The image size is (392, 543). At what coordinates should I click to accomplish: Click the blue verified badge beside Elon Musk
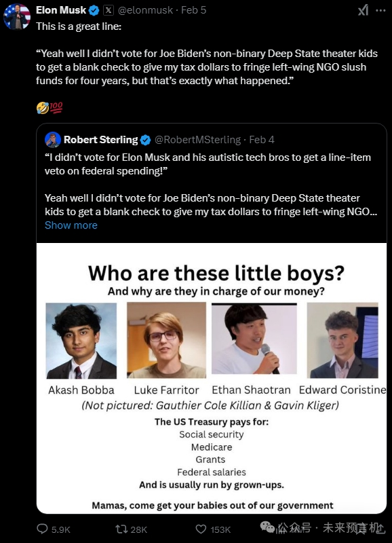pos(94,10)
